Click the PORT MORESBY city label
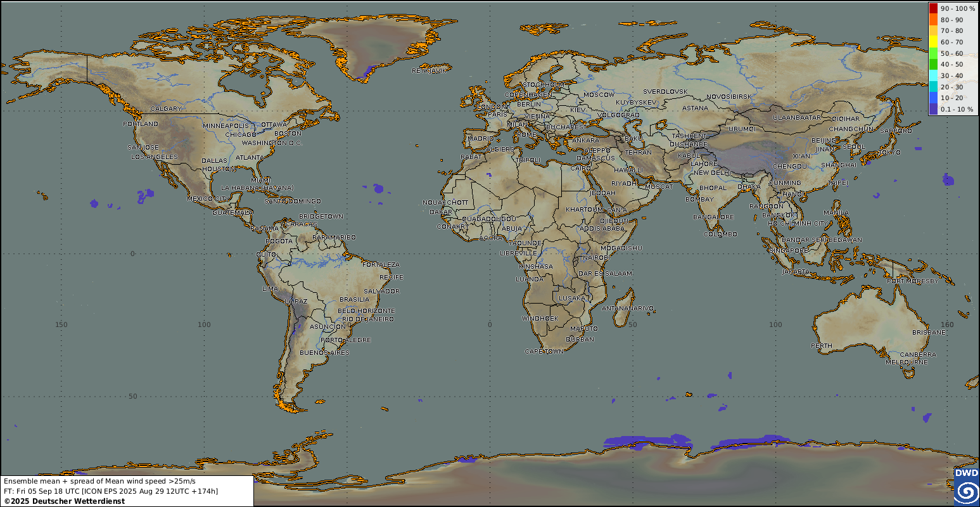Screen dimensions: 980x507 (913, 281)
